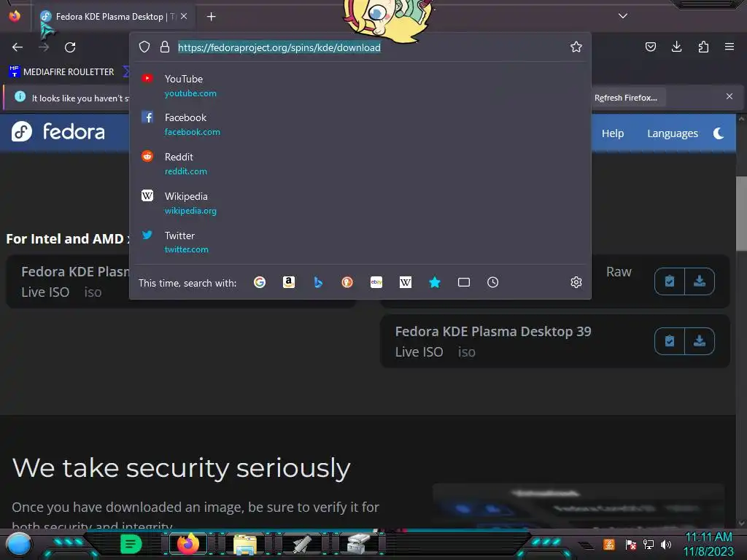Select the Twitter suggestion
The image size is (747, 560).
click(x=360, y=242)
